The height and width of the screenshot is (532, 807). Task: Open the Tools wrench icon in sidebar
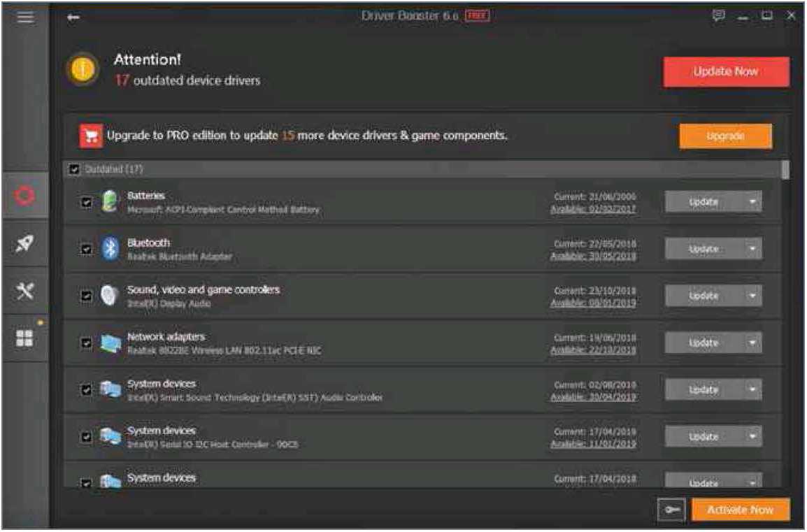click(x=24, y=291)
